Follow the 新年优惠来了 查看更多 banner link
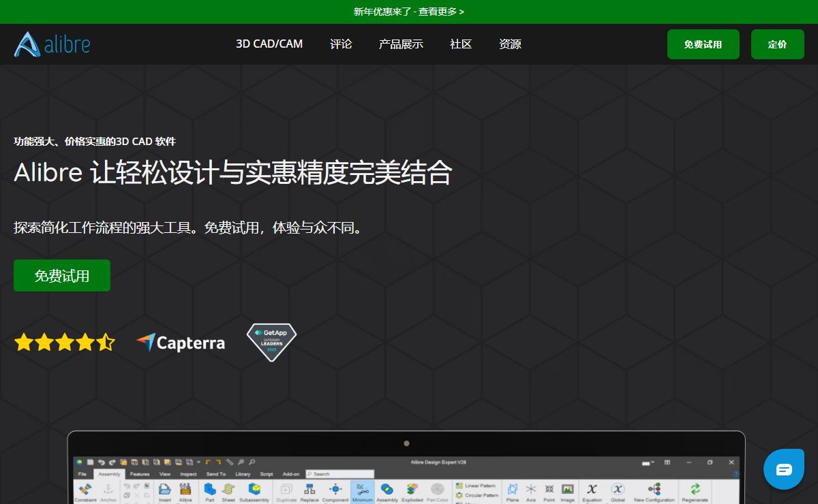 (409, 12)
